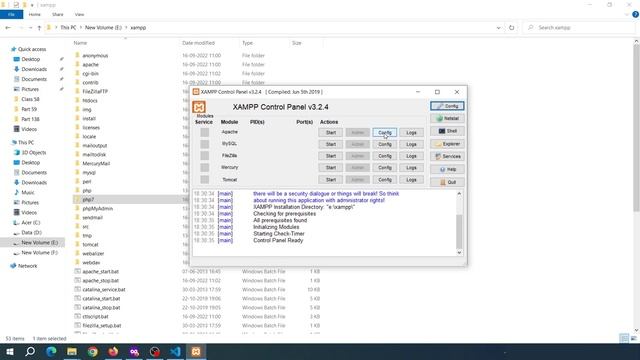Open the XAMPP global Config button
640x360 pixels.
[447, 106]
